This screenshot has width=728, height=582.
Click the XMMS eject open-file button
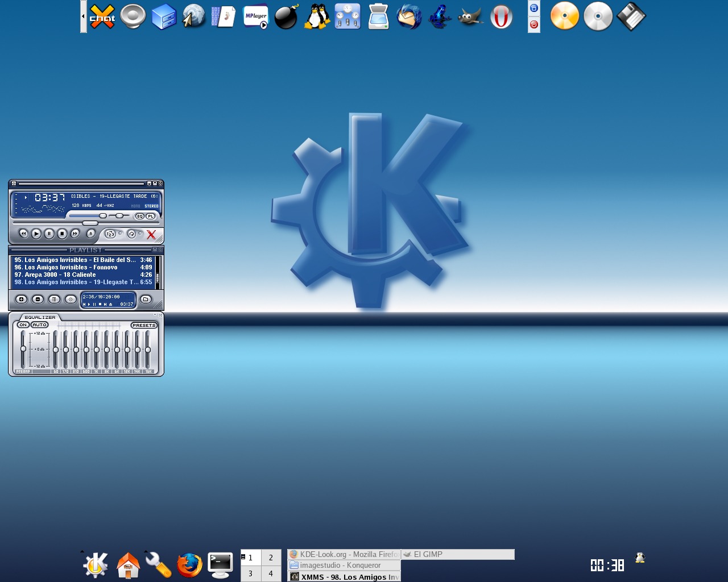pyautogui.click(x=90, y=234)
